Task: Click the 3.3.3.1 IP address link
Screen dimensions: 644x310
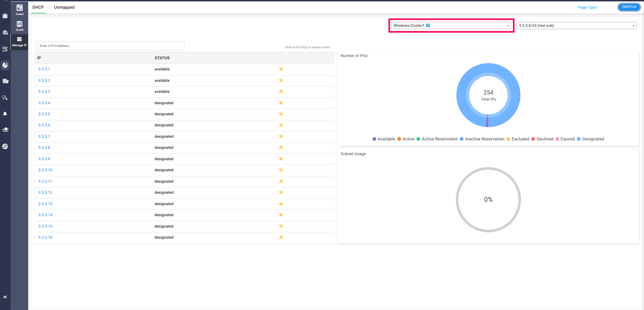Action: pos(44,69)
